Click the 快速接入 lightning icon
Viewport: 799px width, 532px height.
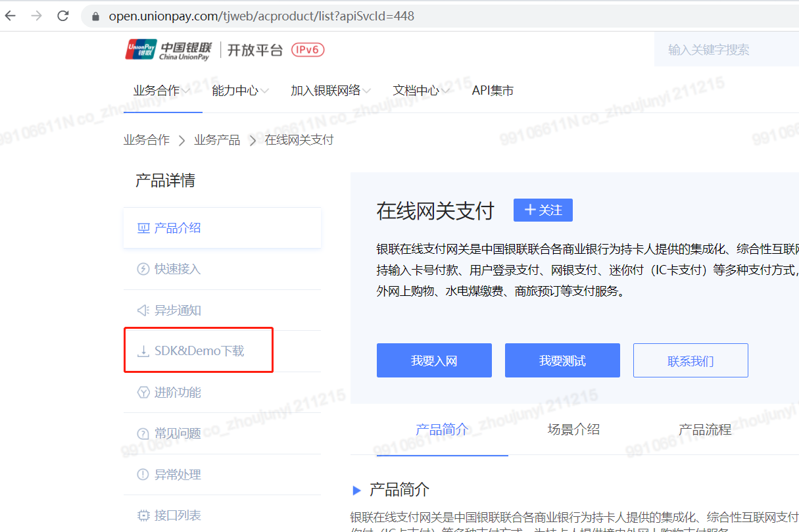(x=143, y=269)
